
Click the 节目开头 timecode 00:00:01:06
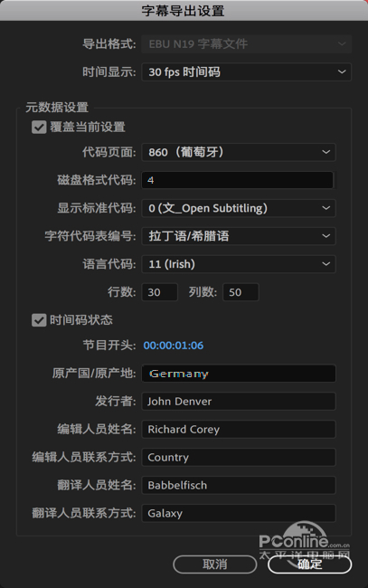(174, 346)
